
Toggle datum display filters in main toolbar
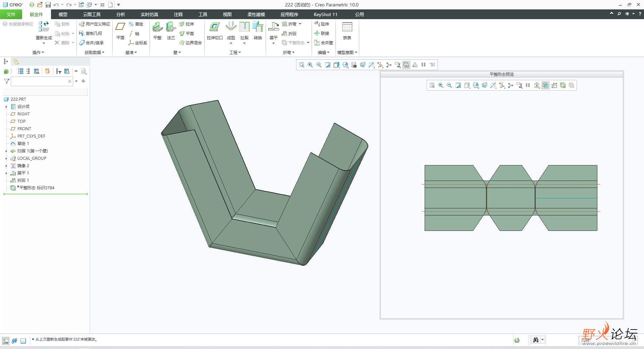pyautogui.click(x=380, y=65)
